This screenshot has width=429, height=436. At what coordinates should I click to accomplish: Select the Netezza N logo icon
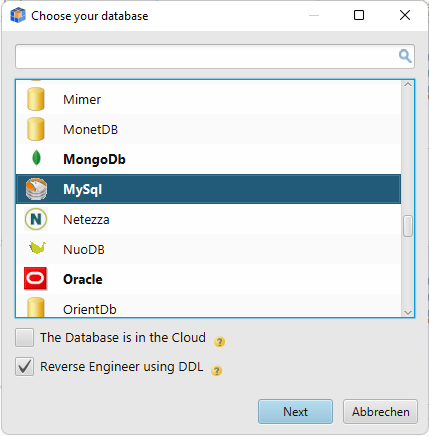[36, 219]
